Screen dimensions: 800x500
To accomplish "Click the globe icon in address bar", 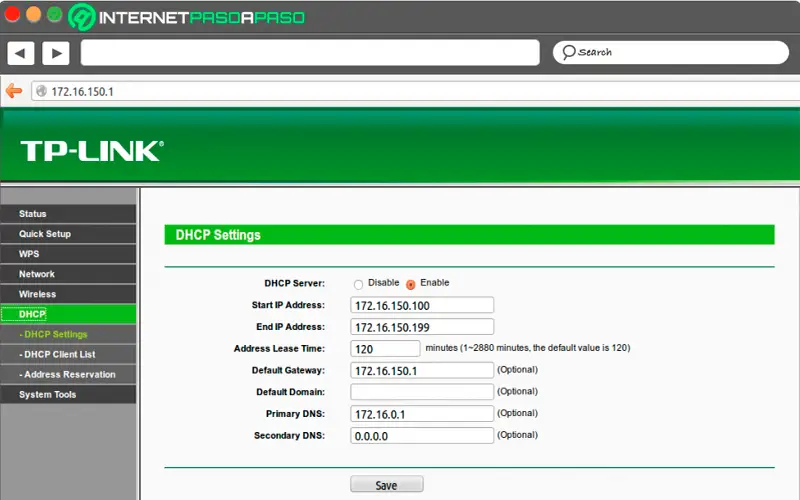I will [41, 91].
